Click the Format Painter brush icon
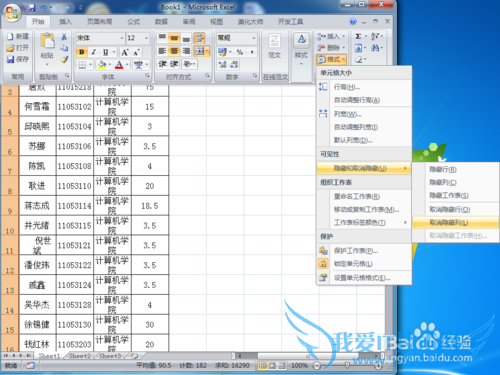The image size is (500, 375). 64,60
